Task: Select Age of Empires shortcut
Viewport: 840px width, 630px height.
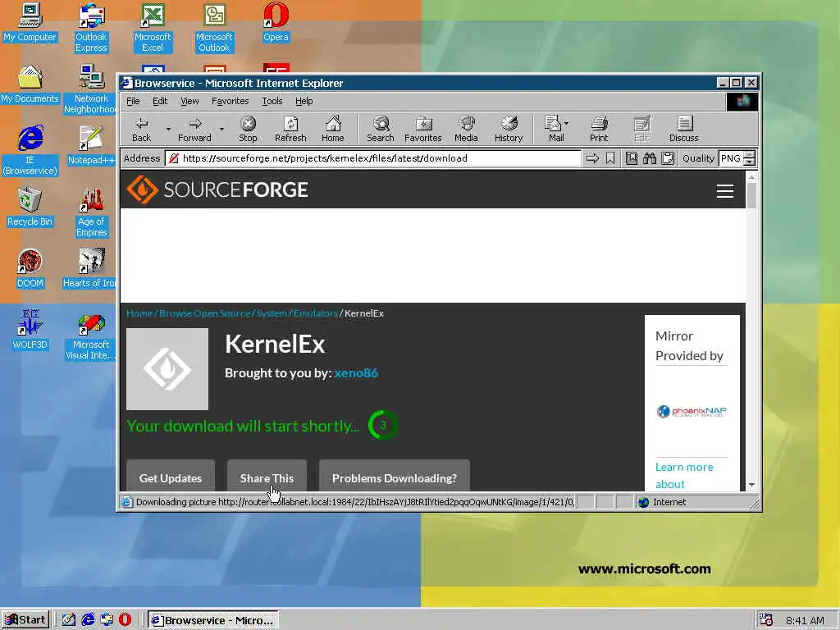Action: (x=91, y=212)
